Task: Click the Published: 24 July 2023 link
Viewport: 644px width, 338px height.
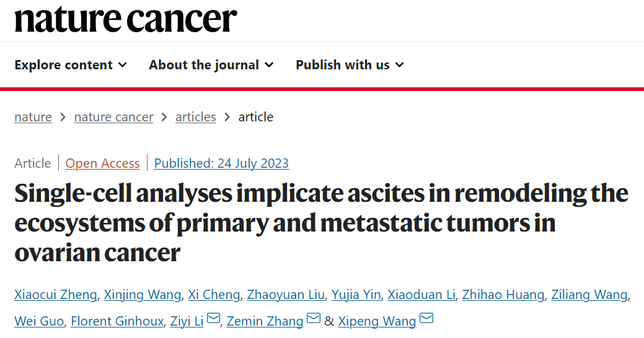Action: tap(221, 163)
